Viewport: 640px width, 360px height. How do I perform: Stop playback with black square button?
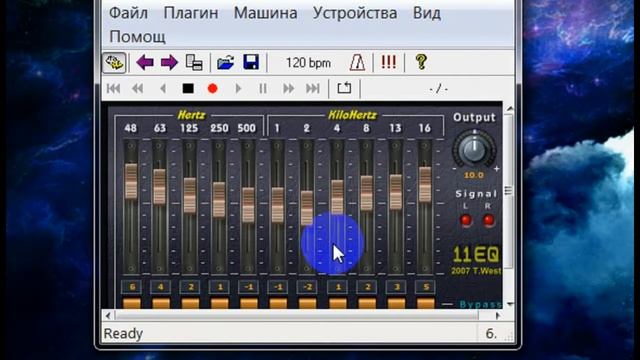pyautogui.click(x=188, y=89)
